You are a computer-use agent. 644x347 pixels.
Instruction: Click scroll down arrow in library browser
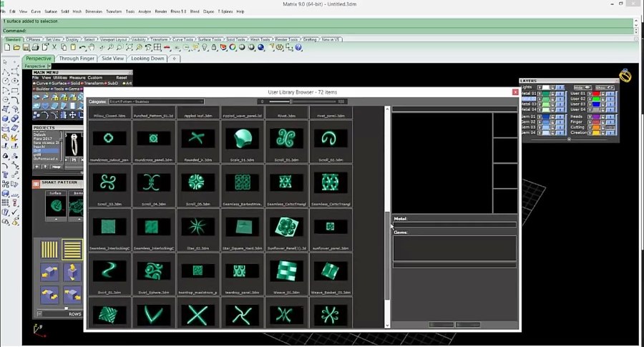pyautogui.click(x=387, y=326)
